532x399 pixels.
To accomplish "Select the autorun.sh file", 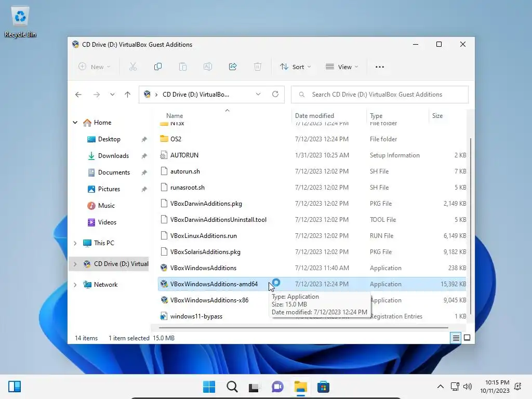I will click(x=185, y=171).
